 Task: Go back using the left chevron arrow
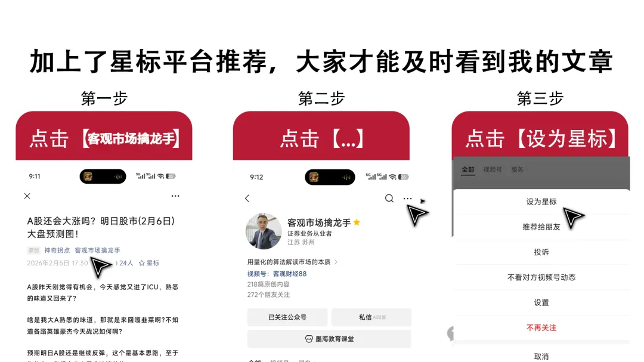(247, 199)
